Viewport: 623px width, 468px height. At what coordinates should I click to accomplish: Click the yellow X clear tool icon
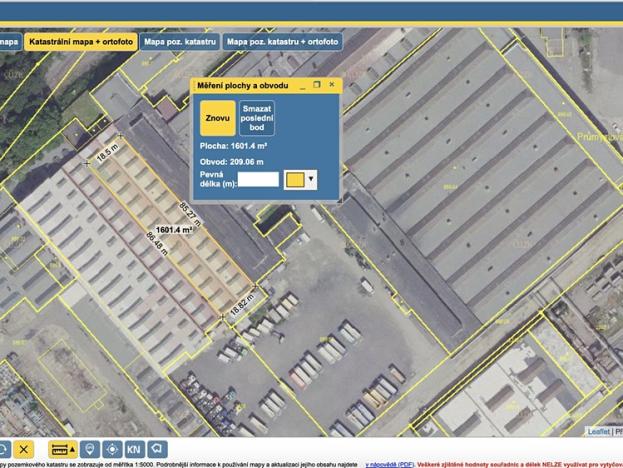(x=25, y=449)
